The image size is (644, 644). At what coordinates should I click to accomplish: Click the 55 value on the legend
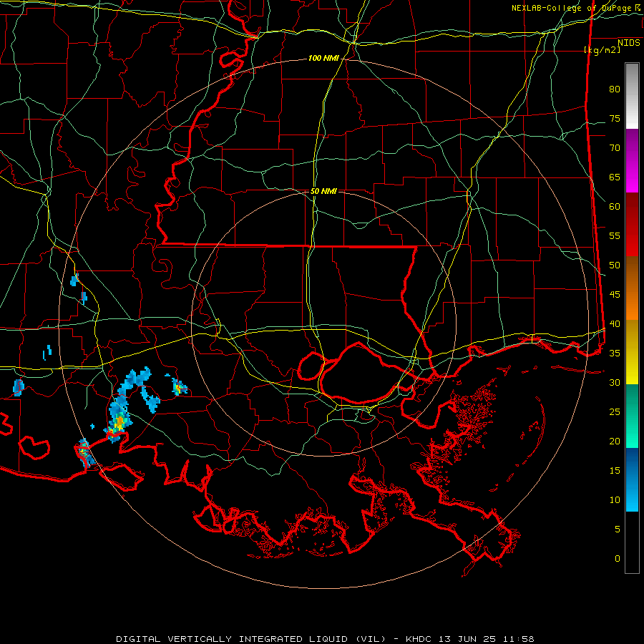click(615, 236)
